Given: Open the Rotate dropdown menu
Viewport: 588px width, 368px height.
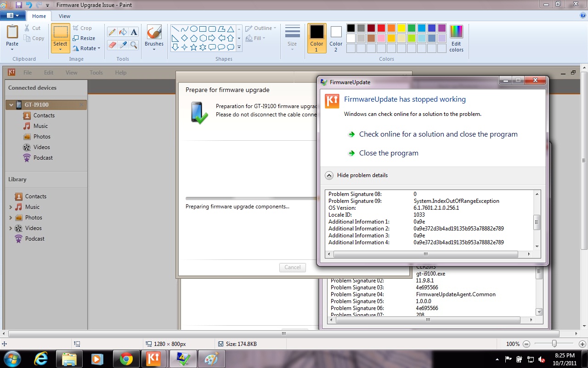Looking at the screenshot, I should 86,48.
